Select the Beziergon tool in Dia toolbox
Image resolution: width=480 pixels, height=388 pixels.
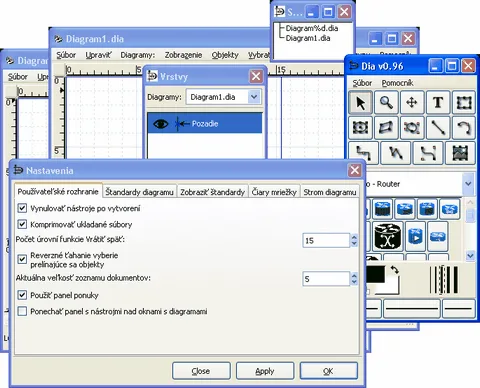(x=412, y=127)
